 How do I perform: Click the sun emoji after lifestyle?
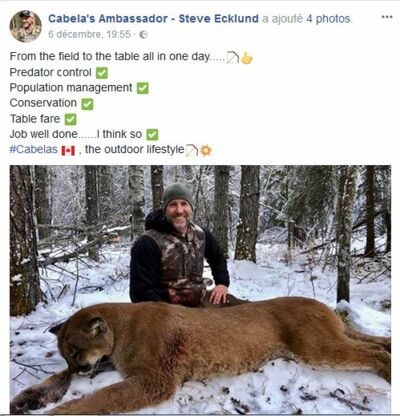coord(206,151)
